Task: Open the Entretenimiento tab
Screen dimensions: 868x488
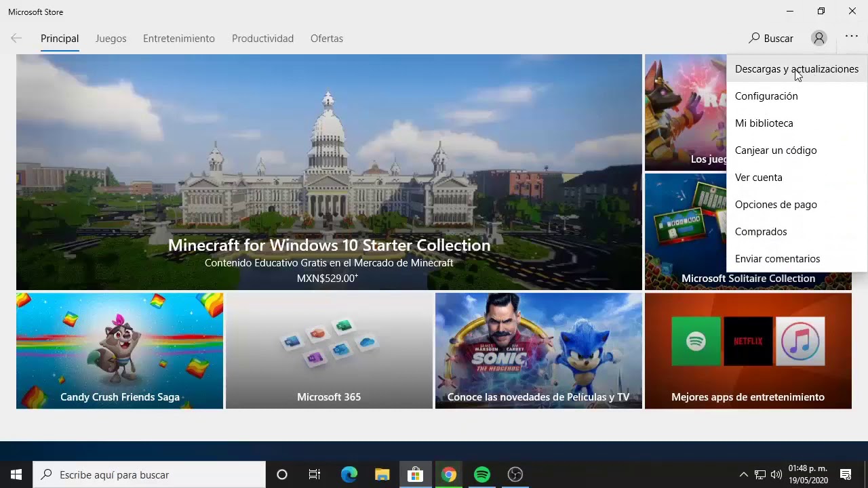Action: (179, 39)
